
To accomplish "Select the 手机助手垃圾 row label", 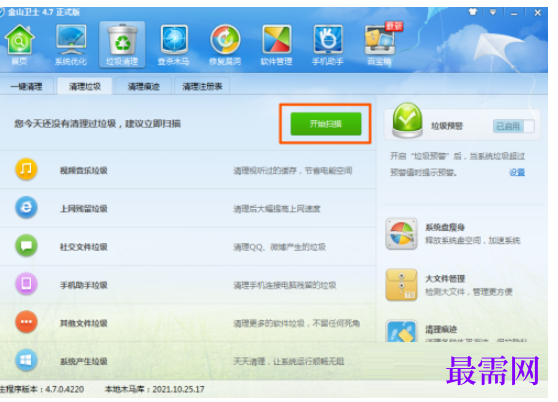I will pyautogui.click(x=84, y=285).
